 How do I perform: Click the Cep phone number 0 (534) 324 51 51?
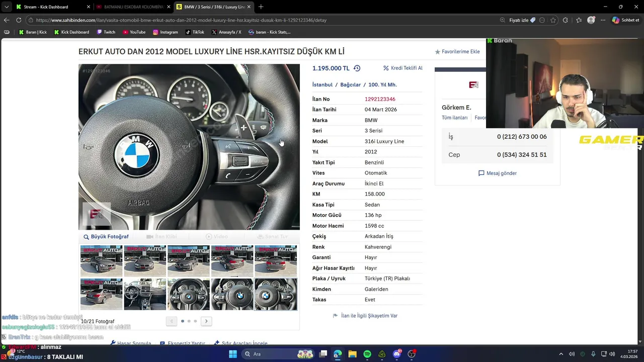tap(522, 155)
